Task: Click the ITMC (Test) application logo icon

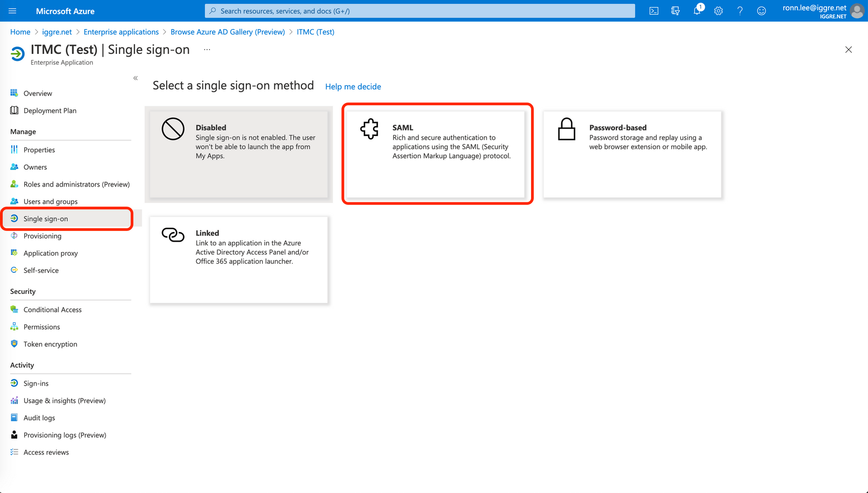Action: click(x=17, y=53)
